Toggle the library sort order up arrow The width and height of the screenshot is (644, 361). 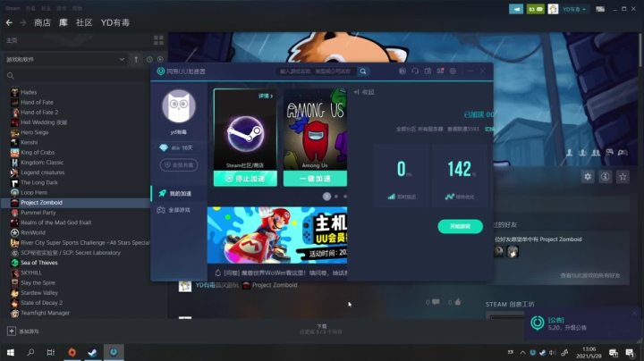point(136,60)
